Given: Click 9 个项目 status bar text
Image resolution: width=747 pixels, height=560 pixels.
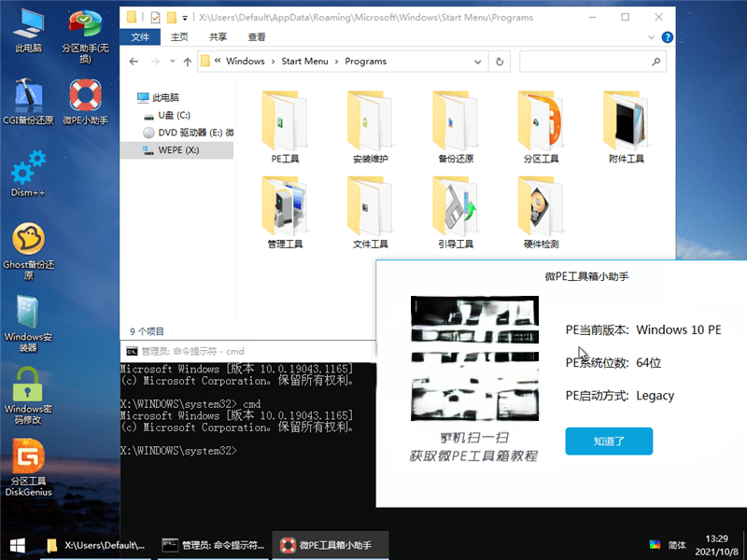Looking at the screenshot, I should 147,331.
